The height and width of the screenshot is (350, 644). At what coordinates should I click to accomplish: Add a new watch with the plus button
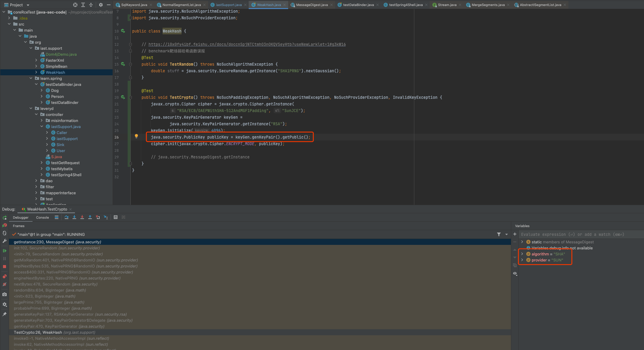point(515,234)
